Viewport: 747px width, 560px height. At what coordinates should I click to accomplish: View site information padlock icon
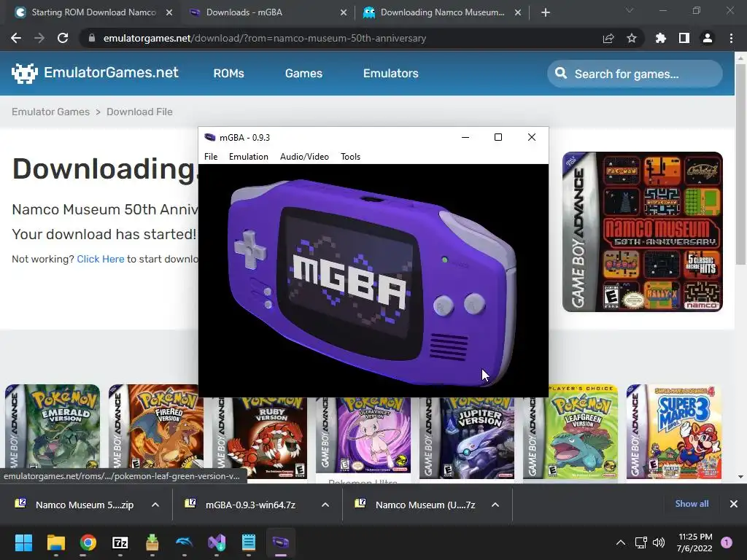92,38
